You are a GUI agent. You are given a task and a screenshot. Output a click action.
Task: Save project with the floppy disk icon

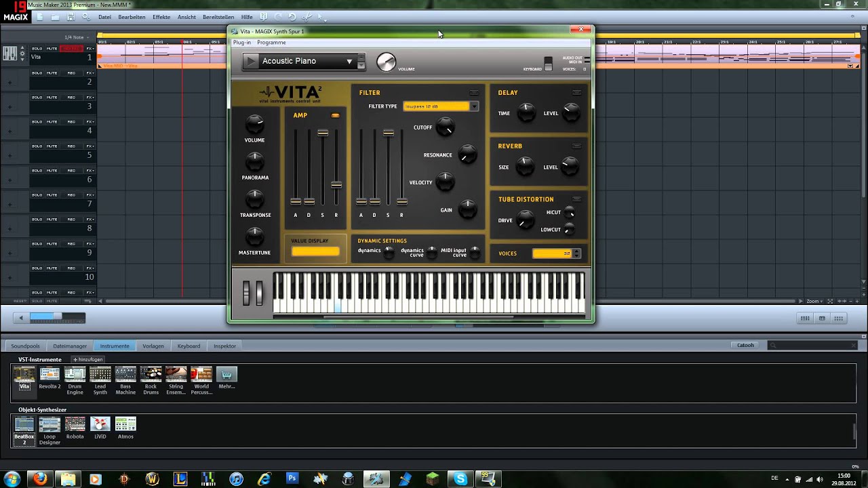point(71,17)
